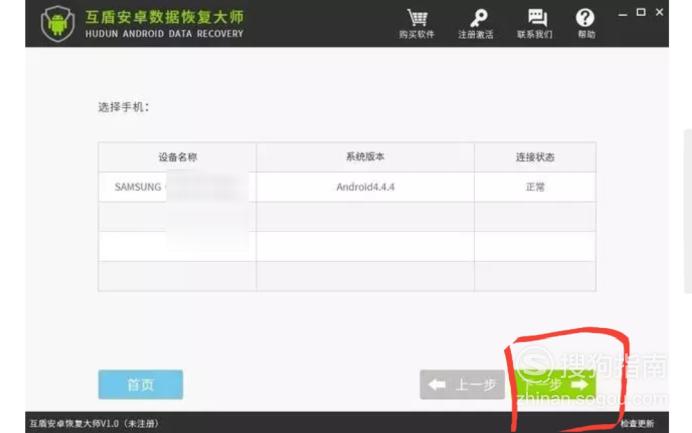This screenshot has height=433, width=692.
Task: Click the green 下一步 next button
Action: (x=555, y=384)
